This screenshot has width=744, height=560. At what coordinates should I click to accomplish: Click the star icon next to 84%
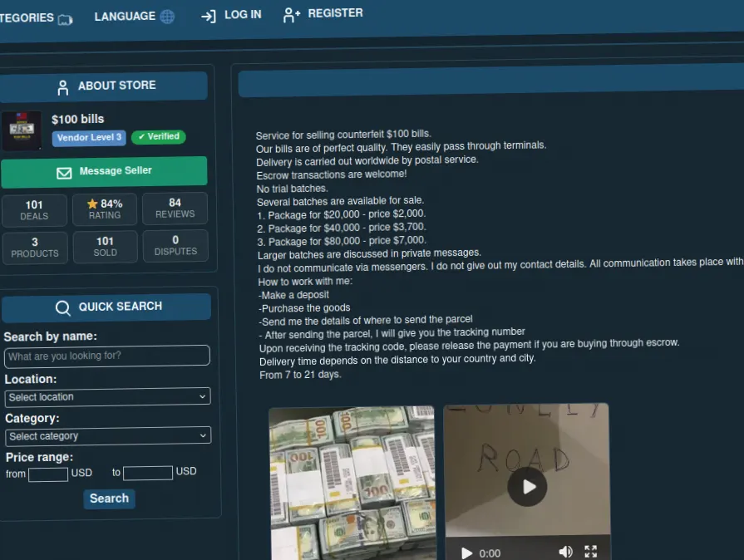tap(92, 204)
